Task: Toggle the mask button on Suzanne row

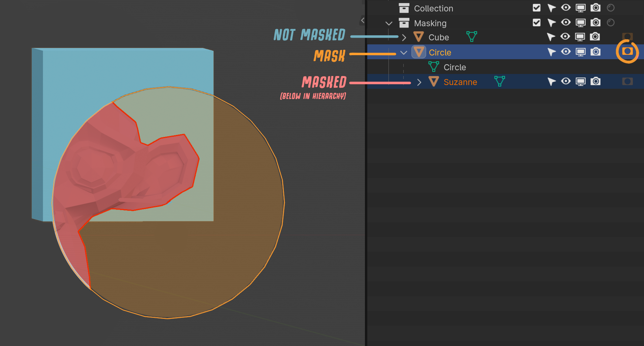Action: coord(628,81)
